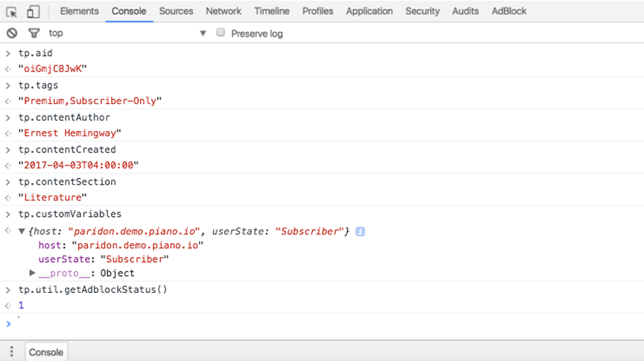Click the Console drawer tab at bottom
Viewport: 644px width, 361px height.
tap(46, 352)
